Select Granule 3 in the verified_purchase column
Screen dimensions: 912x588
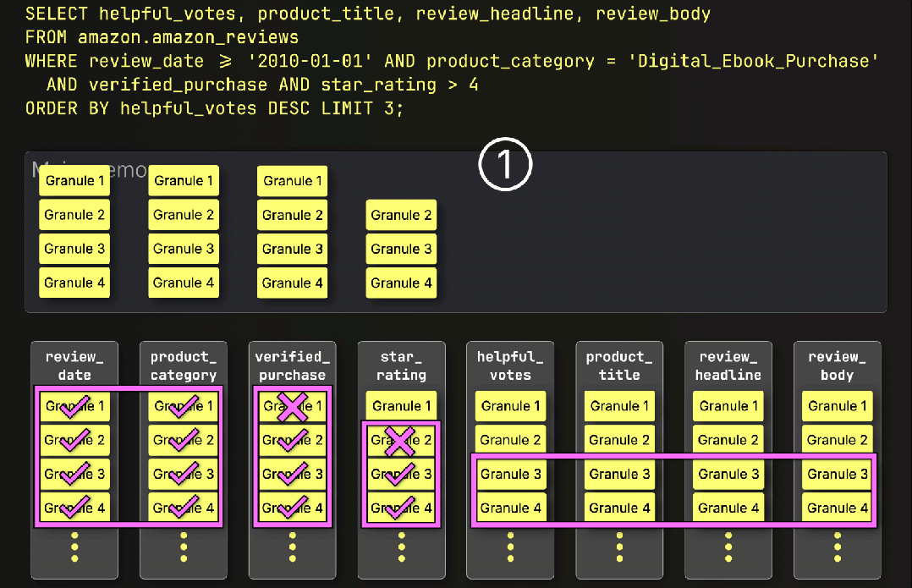click(x=292, y=474)
